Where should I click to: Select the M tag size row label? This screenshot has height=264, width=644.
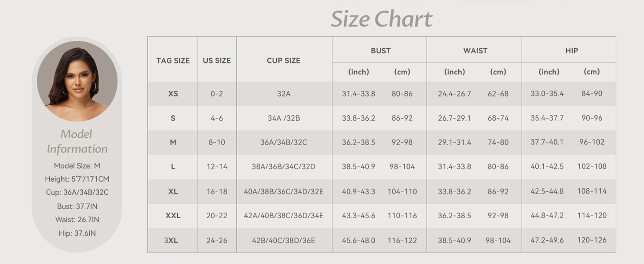pyautogui.click(x=173, y=142)
